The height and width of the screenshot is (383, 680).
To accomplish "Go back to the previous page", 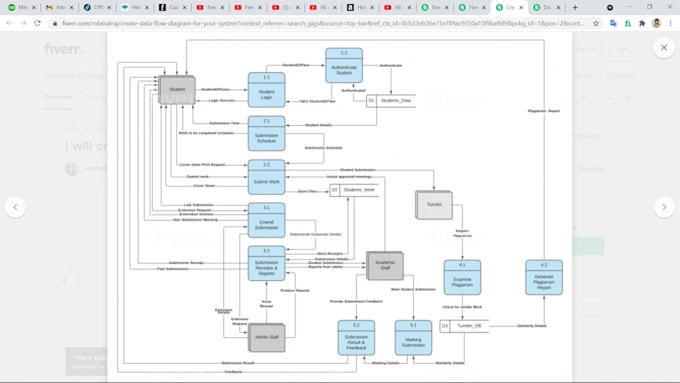I will (x=9, y=23).
